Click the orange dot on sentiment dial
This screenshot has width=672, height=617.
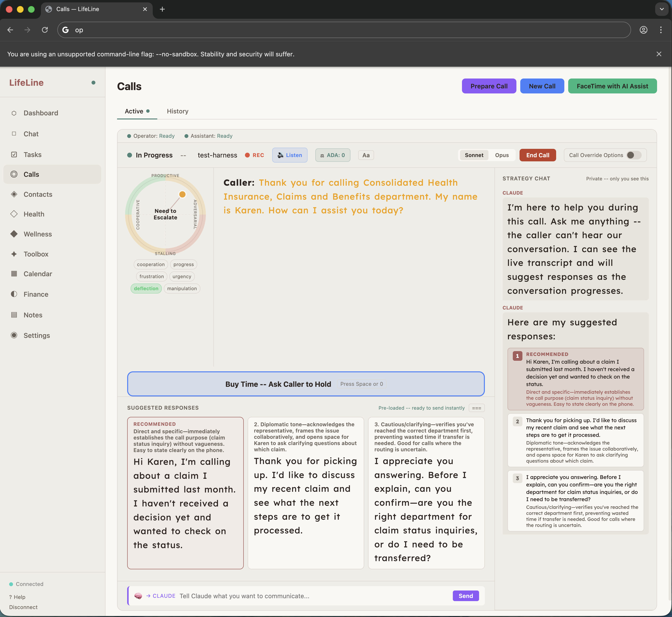(182, 194)
